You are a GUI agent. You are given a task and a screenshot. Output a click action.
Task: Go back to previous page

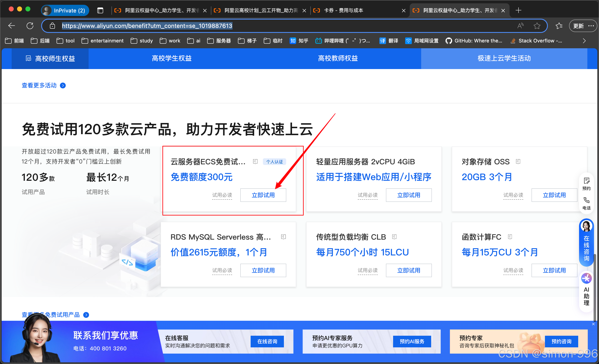pyautogui.click(x=11, y=26)
